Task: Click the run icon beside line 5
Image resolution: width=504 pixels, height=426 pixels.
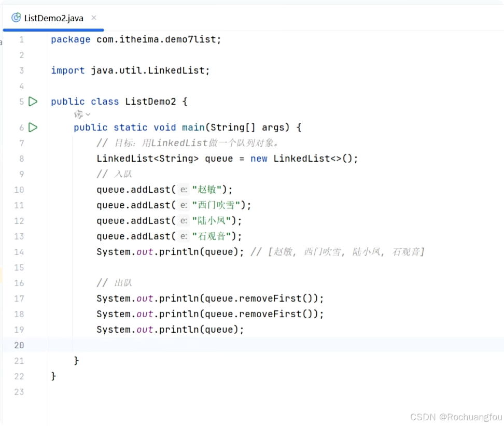Action: click(33, 102)
